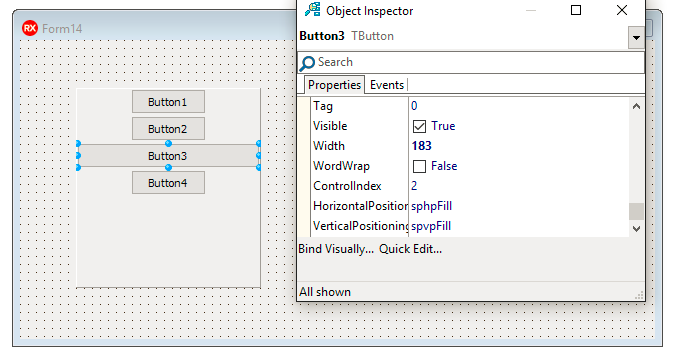Click the Width value 183
The width and height of the screenshot is (679, 361).
(421, 146)
